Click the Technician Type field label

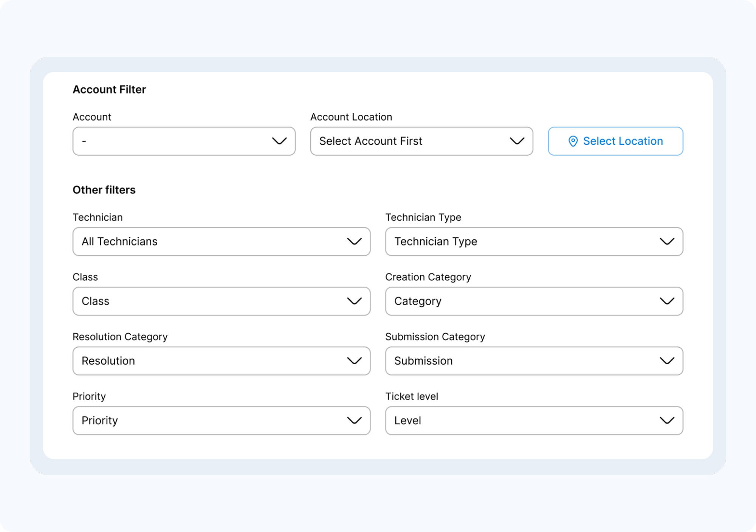(423, 218)
